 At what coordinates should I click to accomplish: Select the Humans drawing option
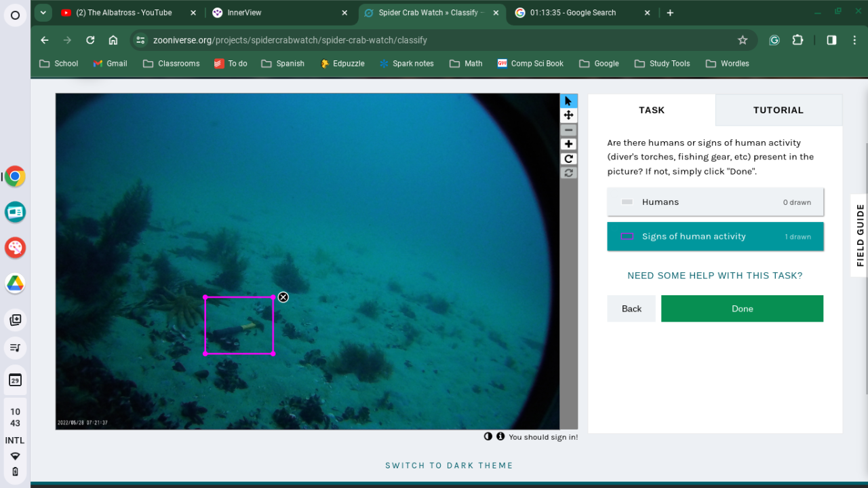(x=715, y=202)
